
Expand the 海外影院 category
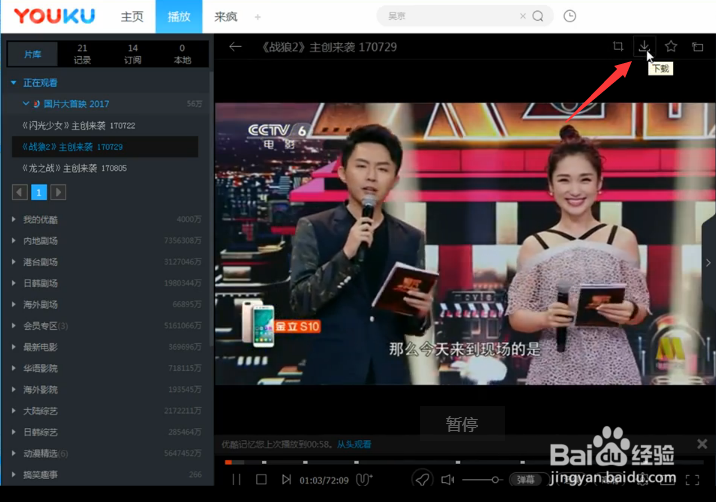point(14,389)
